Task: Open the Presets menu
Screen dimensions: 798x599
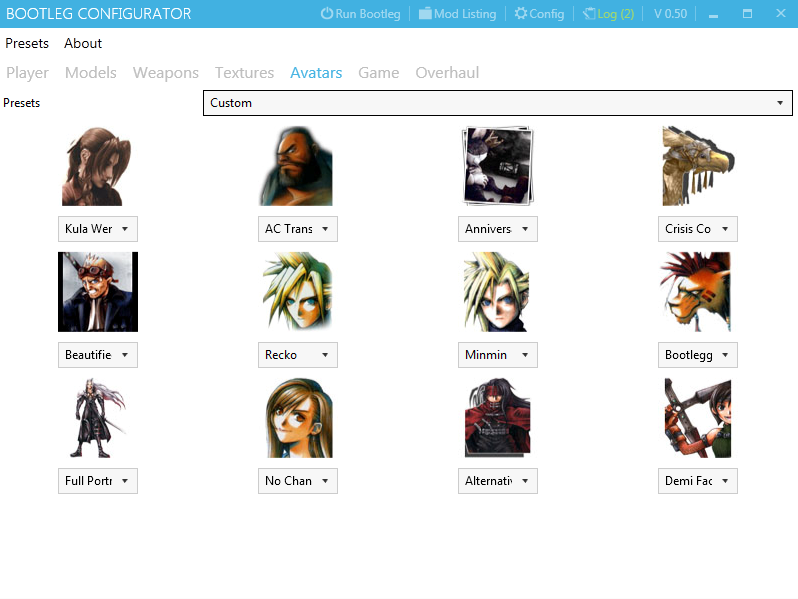Action: (27, 43)
